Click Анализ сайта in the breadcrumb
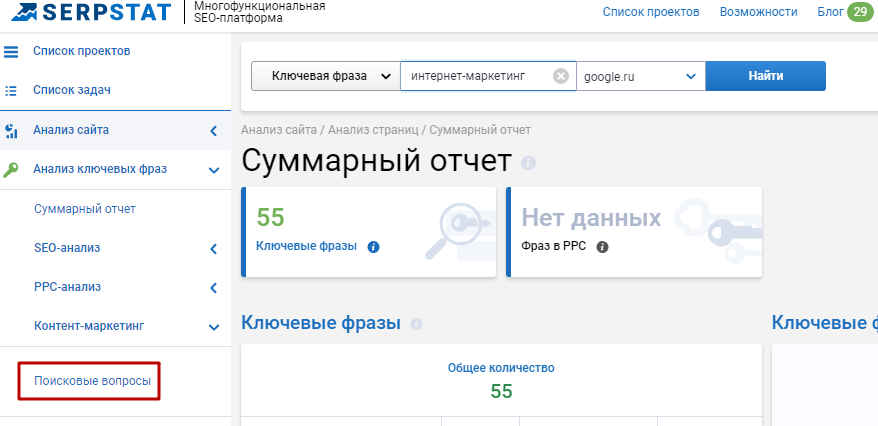Viewport: 878px width, 426px height. click(x=278, y=130)
